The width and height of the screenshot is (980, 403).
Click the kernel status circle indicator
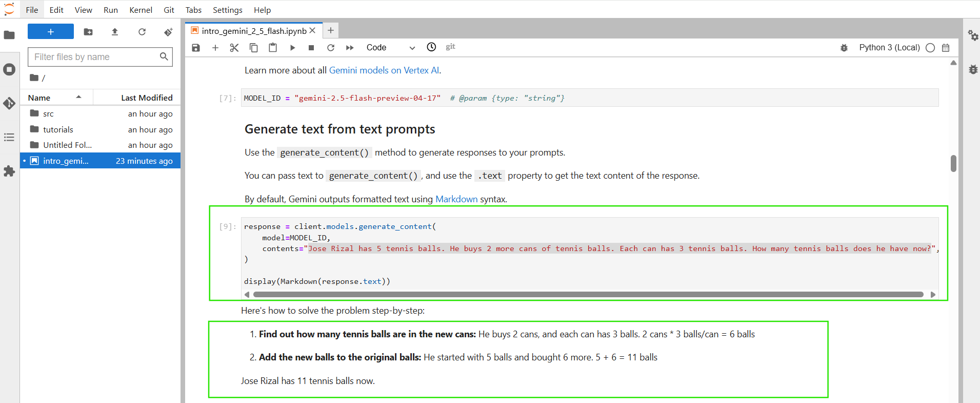coord(930,48)
